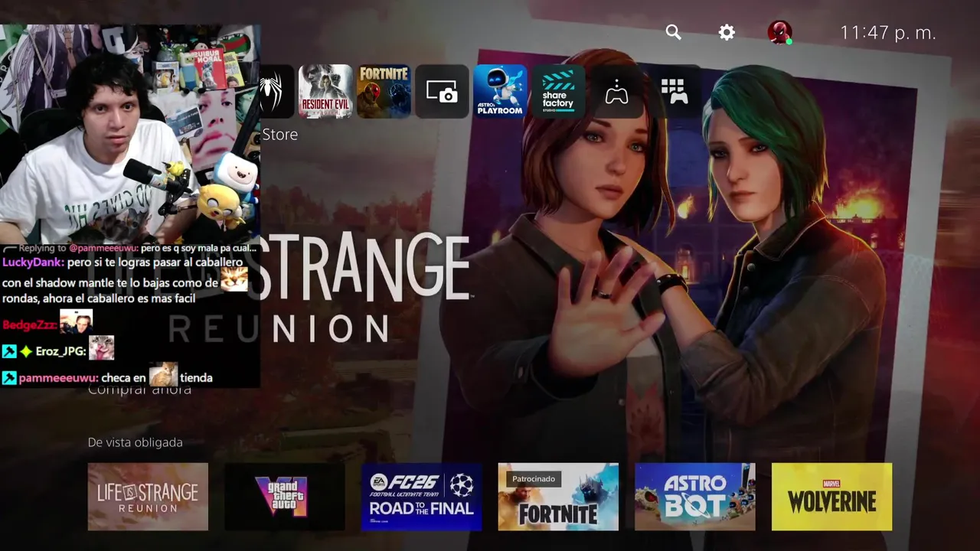This screenshot has height=551, width=980.
Task: Open Share Factory Studio app
Action: pyautogui.click(x=558, y=91)
